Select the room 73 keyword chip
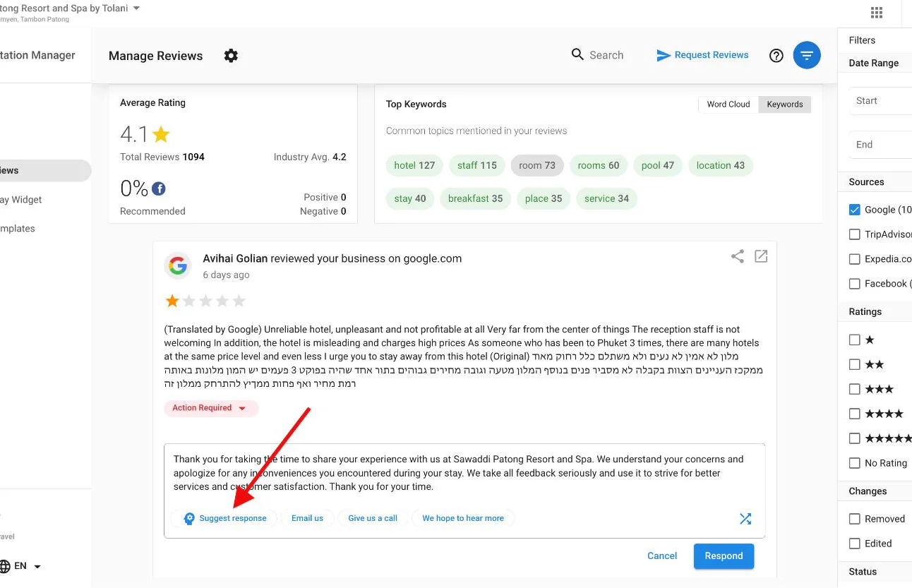912x588 pixels. [537, 166]
